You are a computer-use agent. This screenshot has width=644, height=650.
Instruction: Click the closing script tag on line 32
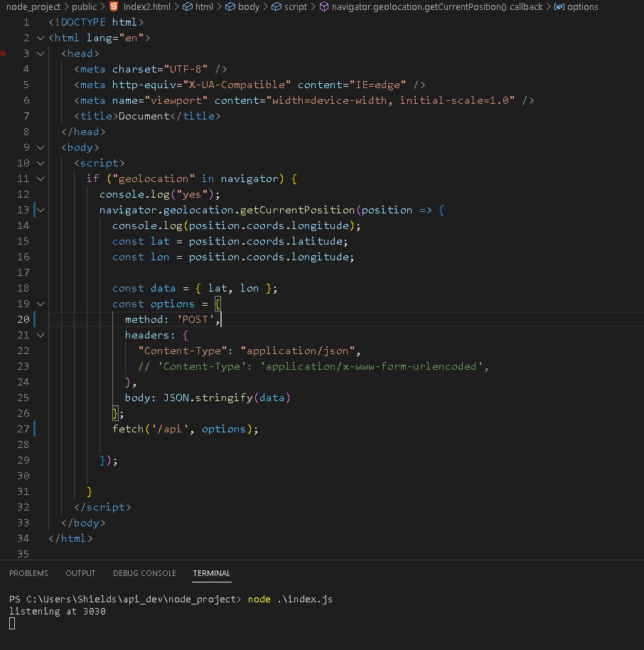pyautogui.click(x=102, y=507)
